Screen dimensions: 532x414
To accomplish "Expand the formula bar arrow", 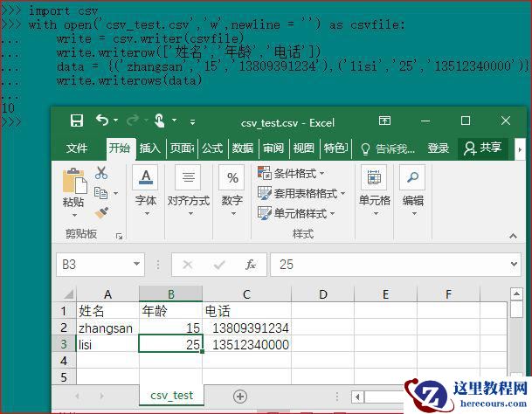I will 514,264.
